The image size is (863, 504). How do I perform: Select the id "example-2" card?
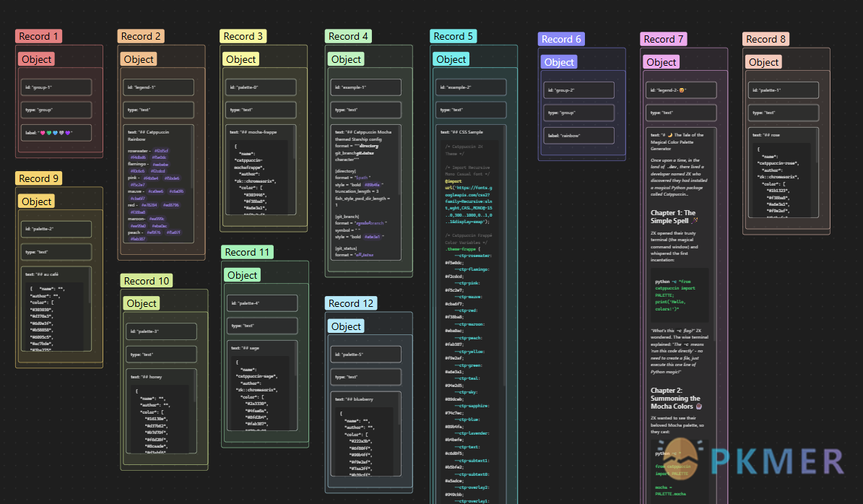point(471,87)
